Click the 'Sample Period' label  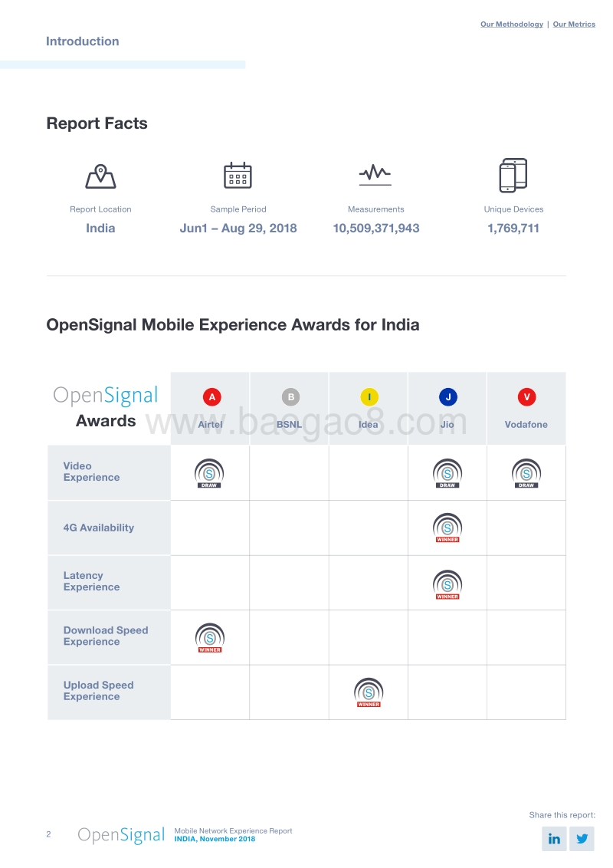pos(238,209)
